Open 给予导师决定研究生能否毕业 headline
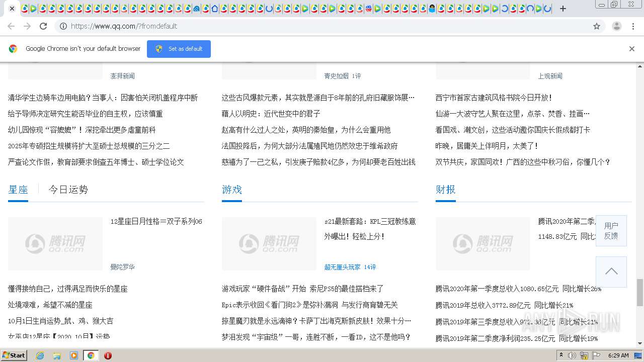The width and height of the screenshot is (644, 362). click(x=86, y=114)
